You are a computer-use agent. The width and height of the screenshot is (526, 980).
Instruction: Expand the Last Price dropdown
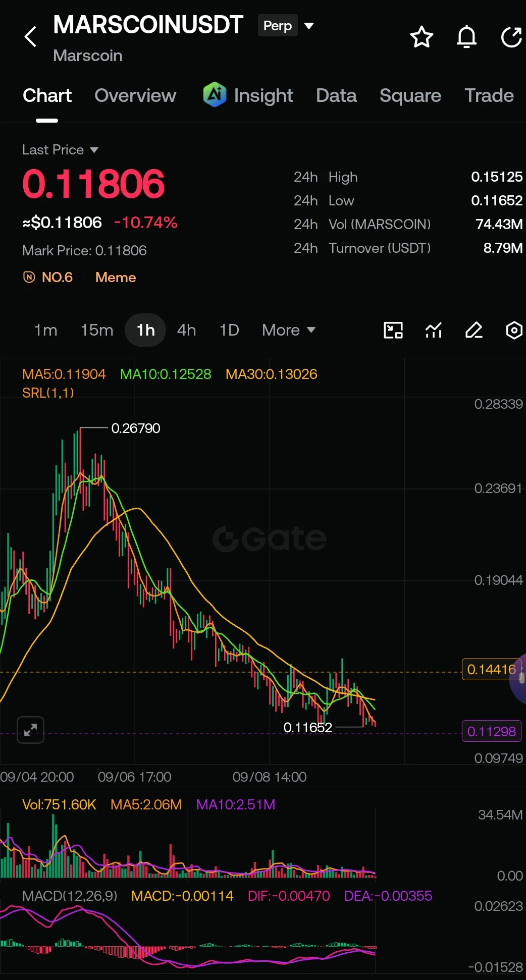[x=60, y=150]
